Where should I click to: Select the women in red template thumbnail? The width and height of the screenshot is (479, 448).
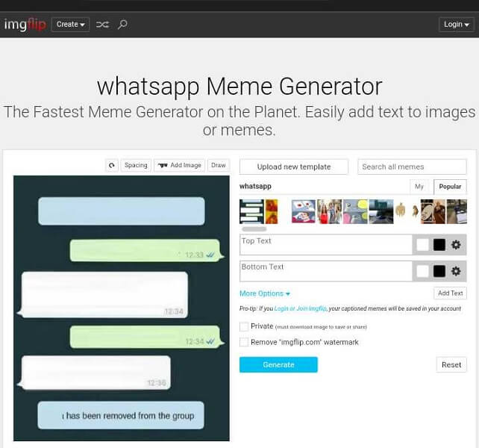330,211
